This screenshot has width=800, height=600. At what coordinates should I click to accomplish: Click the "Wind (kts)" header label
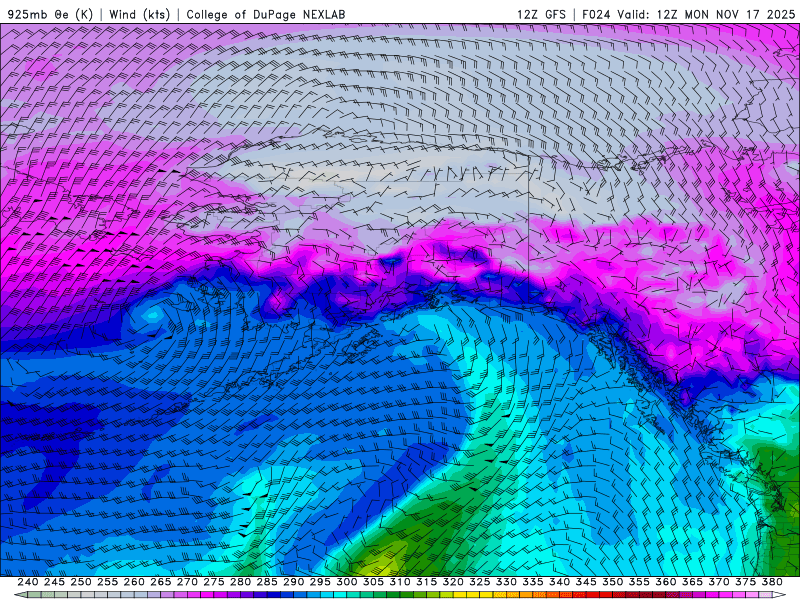[x=140, y=14]
